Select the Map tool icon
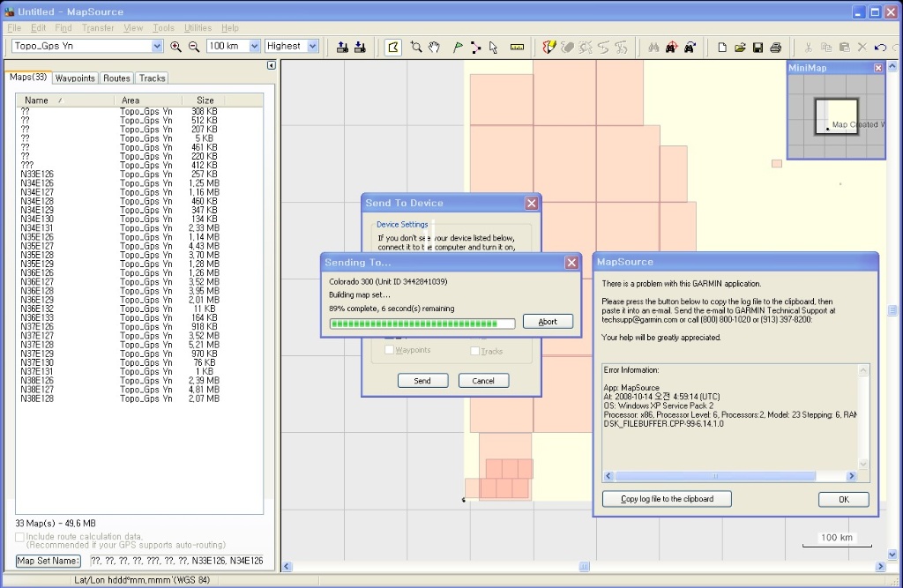903x588 pixels. click(392, 48)
